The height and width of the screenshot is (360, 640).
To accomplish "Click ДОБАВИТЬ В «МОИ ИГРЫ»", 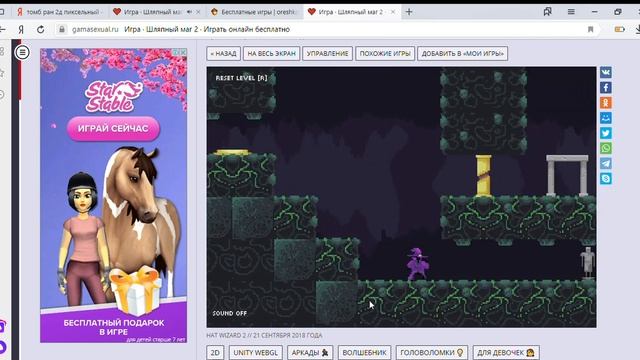I will point(462,53).
